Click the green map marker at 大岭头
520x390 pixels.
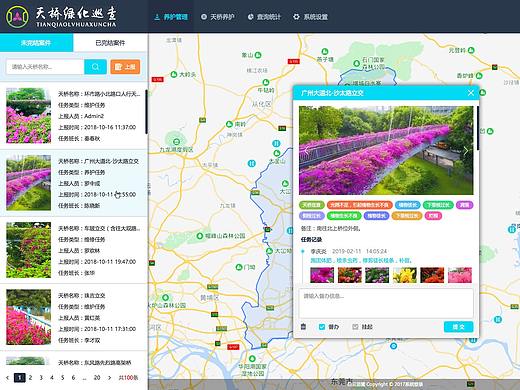[x=174, y=74]
